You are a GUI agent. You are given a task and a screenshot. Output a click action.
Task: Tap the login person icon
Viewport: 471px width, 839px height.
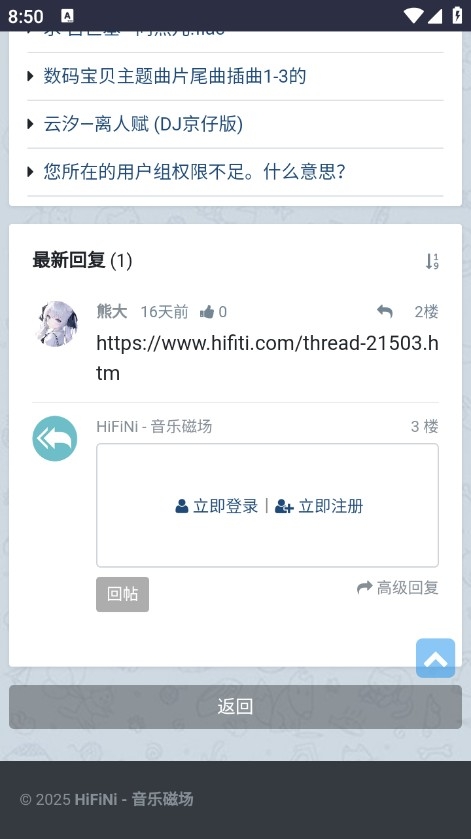[x=182, y=506]
